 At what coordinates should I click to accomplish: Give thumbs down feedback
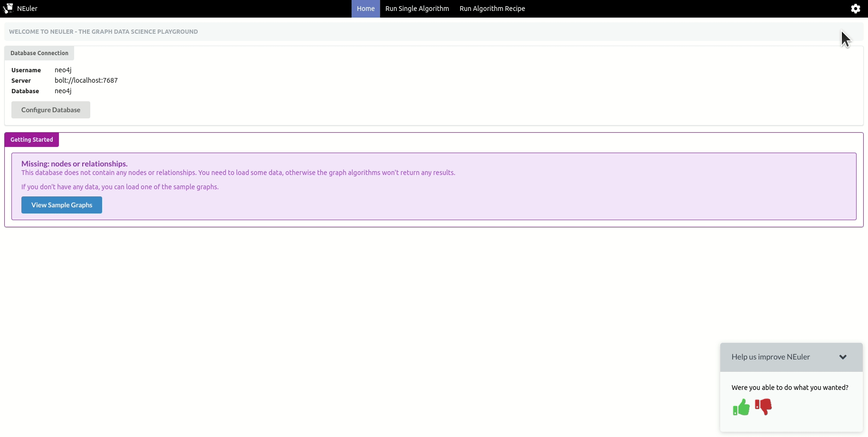tap(763, 407)
